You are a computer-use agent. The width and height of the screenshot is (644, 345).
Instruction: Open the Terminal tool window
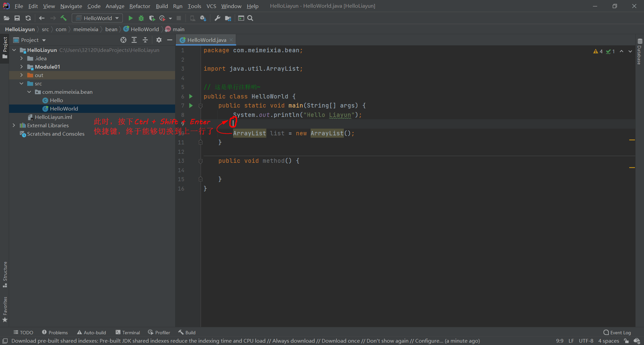(127, 332)
